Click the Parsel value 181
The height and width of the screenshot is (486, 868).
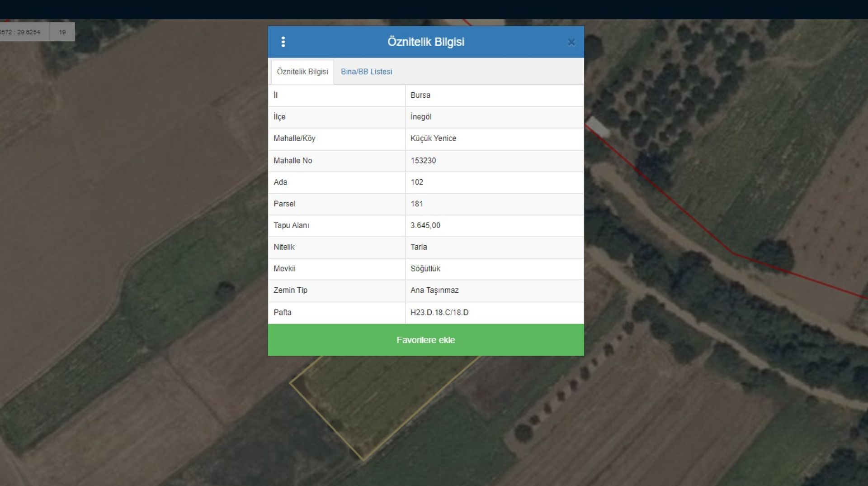[x=416, y=204]
